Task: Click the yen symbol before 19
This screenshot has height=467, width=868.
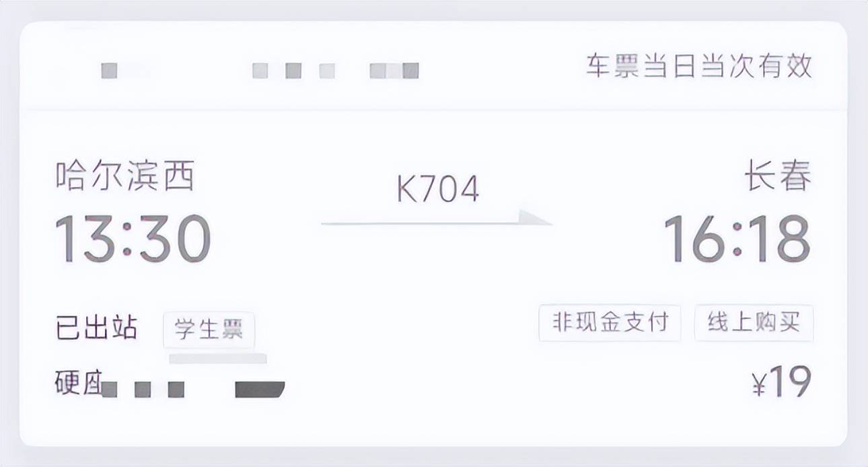Action: [x=759, y=385]
